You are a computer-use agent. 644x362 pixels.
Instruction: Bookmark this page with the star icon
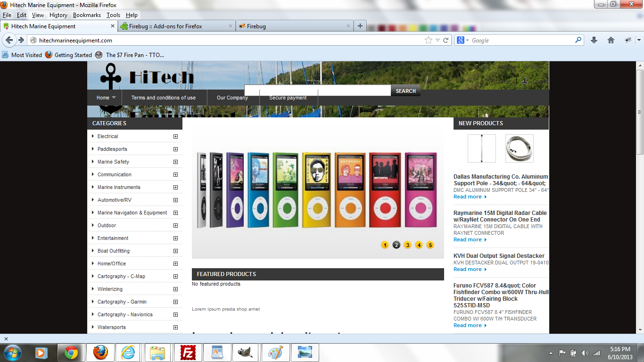[428, 41]
